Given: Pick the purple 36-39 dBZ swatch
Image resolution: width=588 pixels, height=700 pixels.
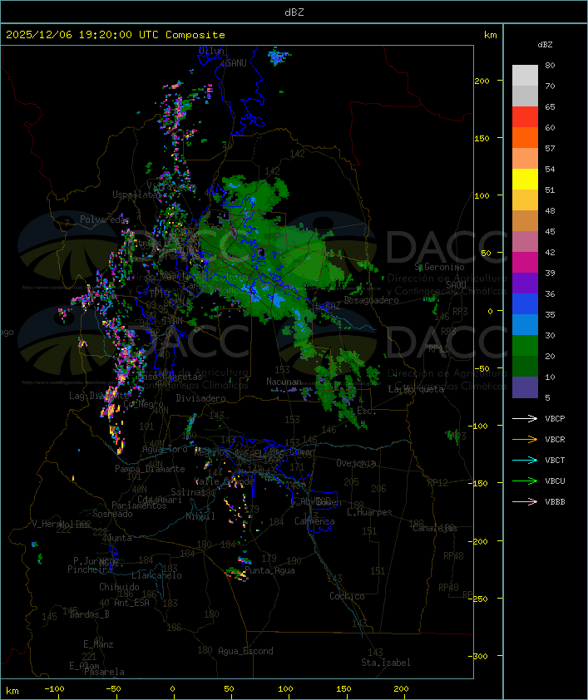Looking at the screenshot, I should tap(525, 283).
